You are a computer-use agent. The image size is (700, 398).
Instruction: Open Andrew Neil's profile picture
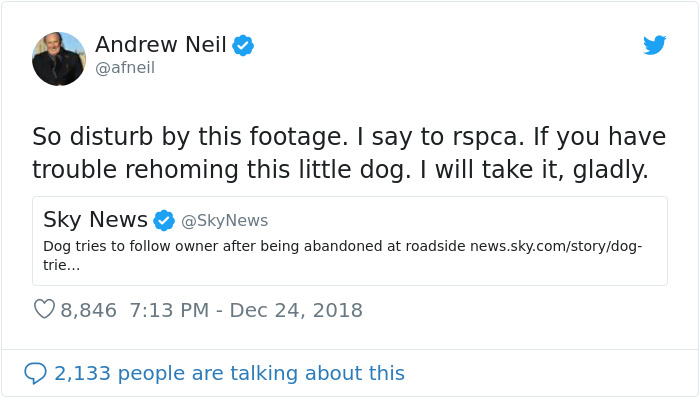click(x=59, y=59)
